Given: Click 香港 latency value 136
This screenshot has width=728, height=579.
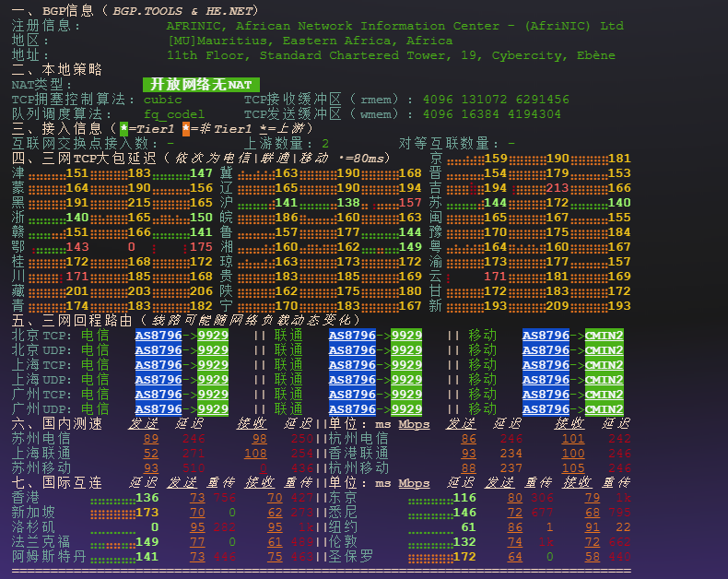Looking at the screenshot, I should pyautogui.click(x=147, y=498).
